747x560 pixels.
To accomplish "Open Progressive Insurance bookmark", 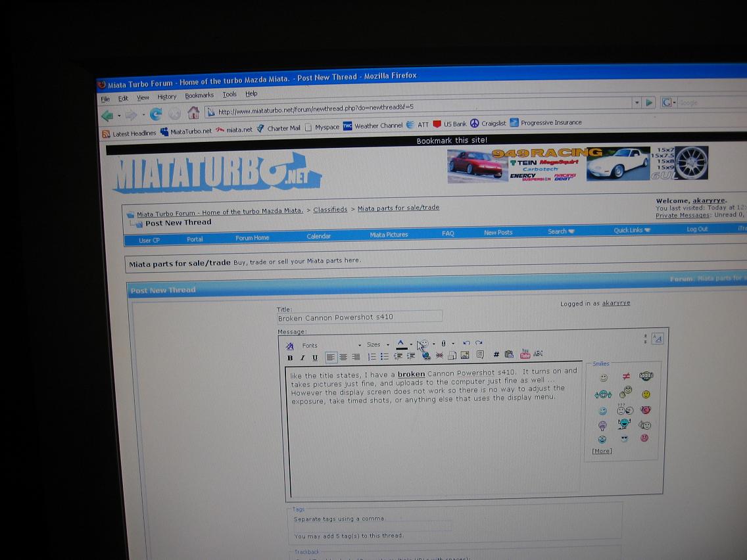I will (546, 122).
